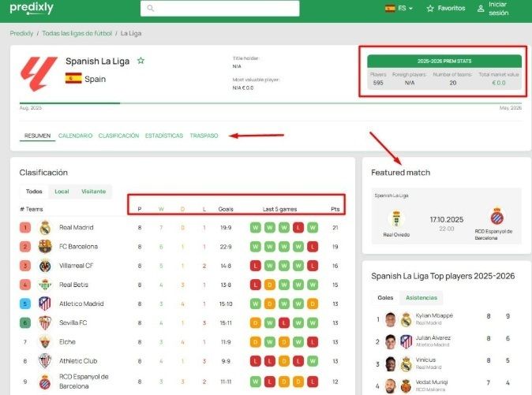Star Spanish La Liga as favorite

tap(140, 61)
